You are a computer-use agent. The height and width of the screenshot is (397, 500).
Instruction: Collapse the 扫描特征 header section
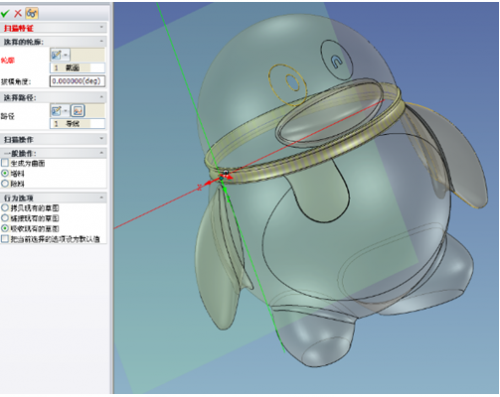coord(102,27)
